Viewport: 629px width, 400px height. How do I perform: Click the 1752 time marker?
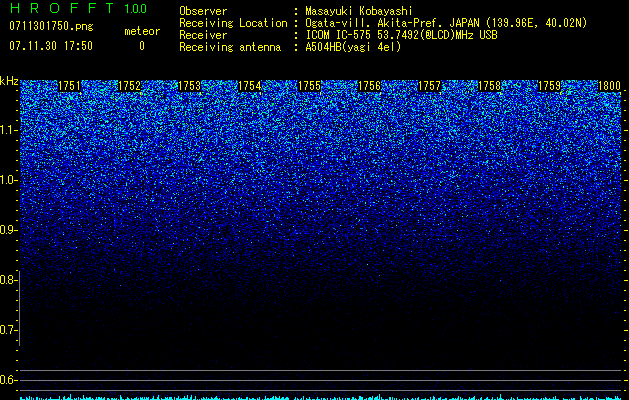tap(130, 86)
